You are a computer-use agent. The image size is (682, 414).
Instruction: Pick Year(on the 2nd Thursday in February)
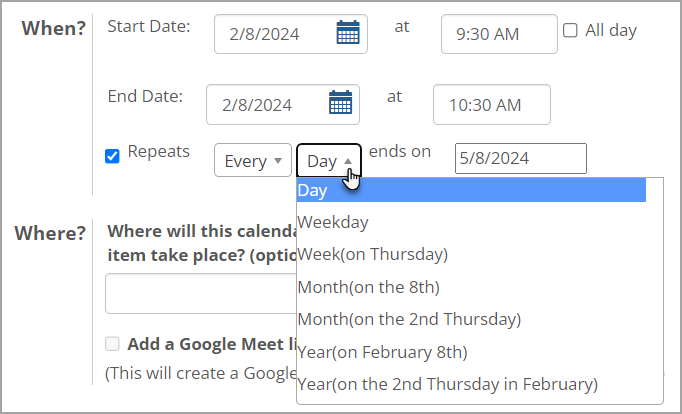pyautogui.click(x=447, y=384)
